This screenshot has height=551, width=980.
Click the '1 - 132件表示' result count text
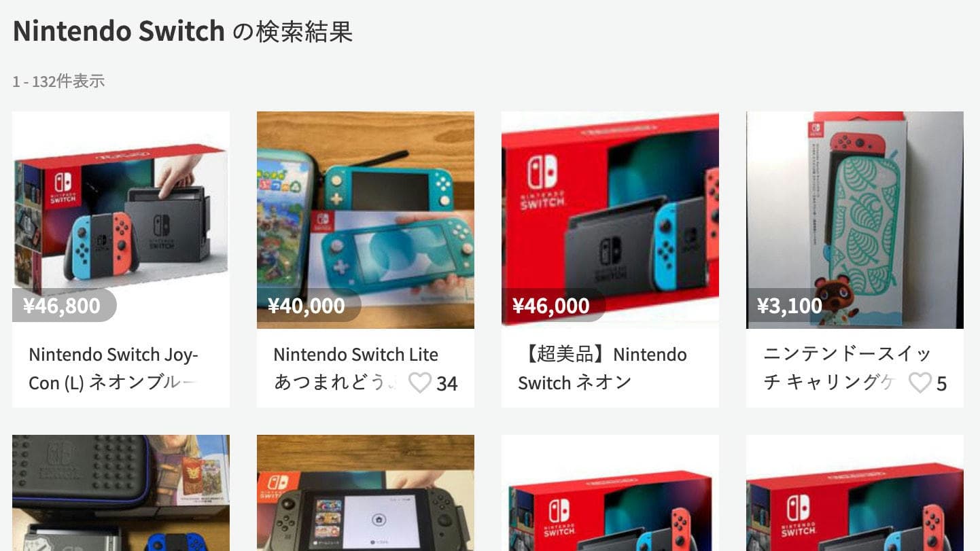coord(58,82)
